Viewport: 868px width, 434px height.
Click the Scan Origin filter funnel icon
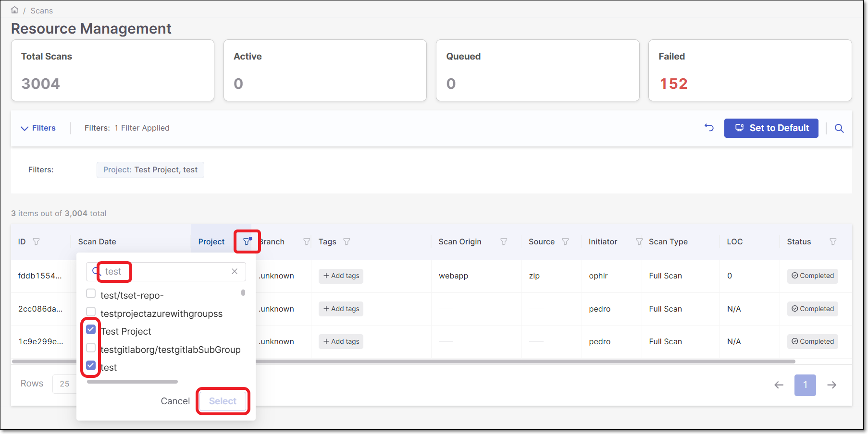tap(504, 241)
